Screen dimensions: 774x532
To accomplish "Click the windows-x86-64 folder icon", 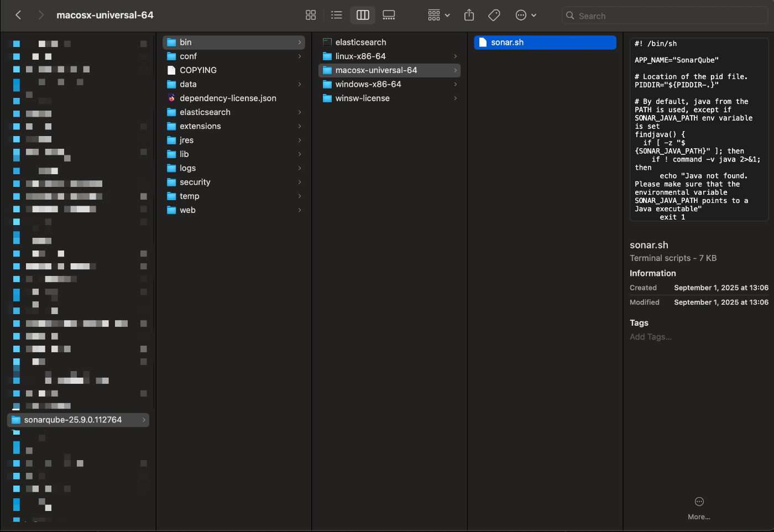I will coord(327,84).
